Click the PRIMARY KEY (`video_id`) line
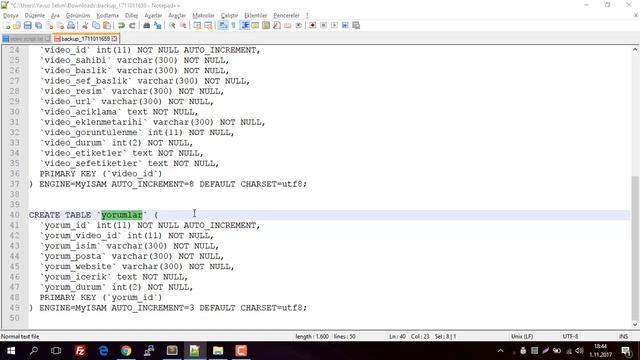Image resolution: width=640 pixels, height=360 pixels. 101,174
